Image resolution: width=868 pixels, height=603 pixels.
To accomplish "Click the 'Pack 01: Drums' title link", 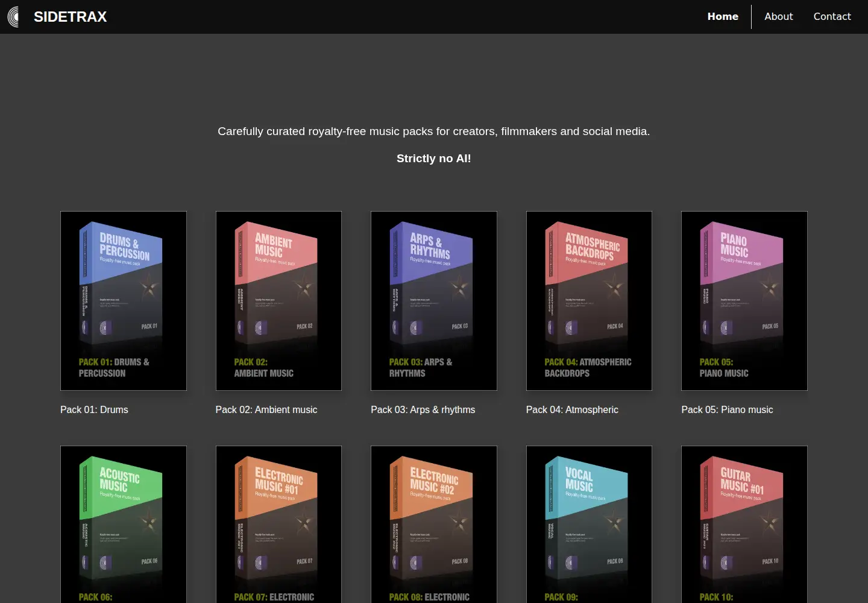I will (94, 409).
